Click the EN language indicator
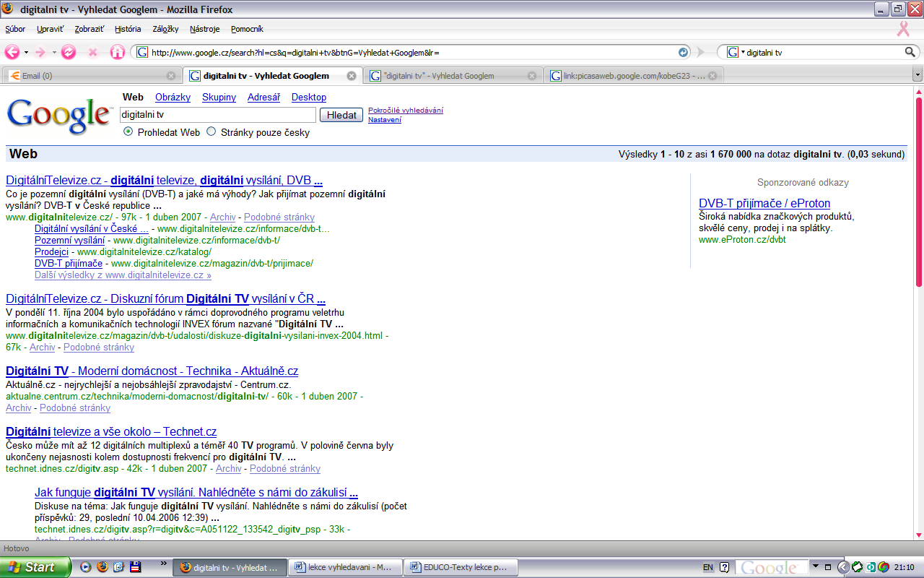Image resolution: width=924 pixels, height=578 pixels. point(708,567)
